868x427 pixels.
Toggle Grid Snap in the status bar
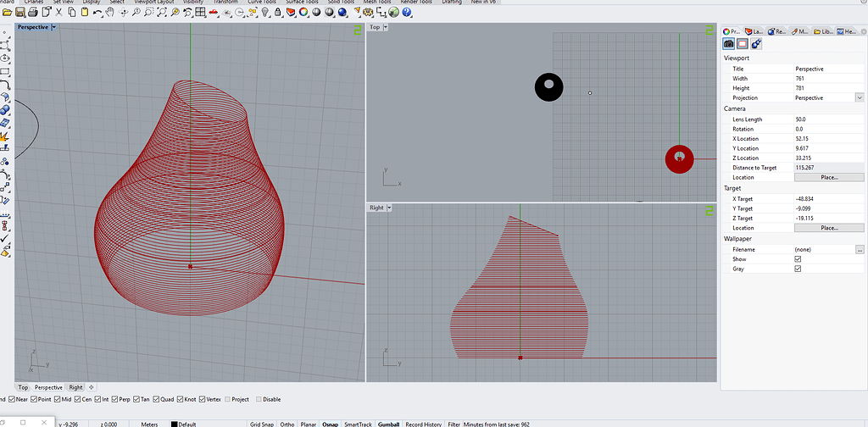[x=263, y=424]
